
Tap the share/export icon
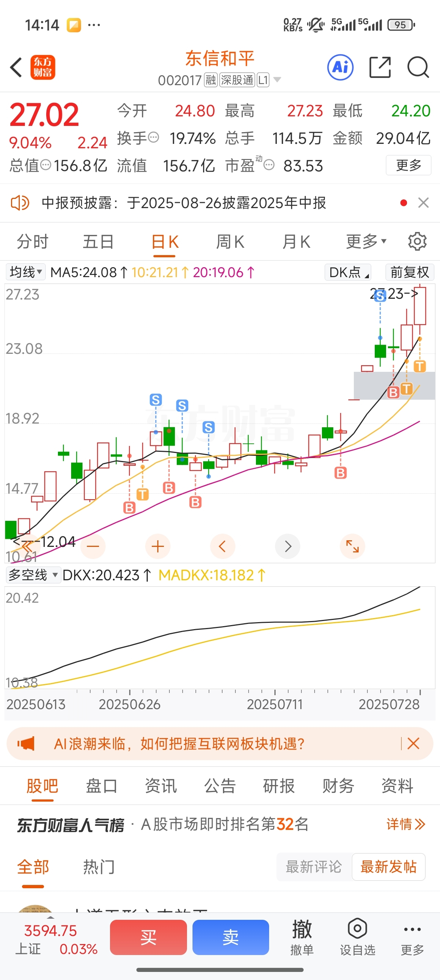[380, 67]
